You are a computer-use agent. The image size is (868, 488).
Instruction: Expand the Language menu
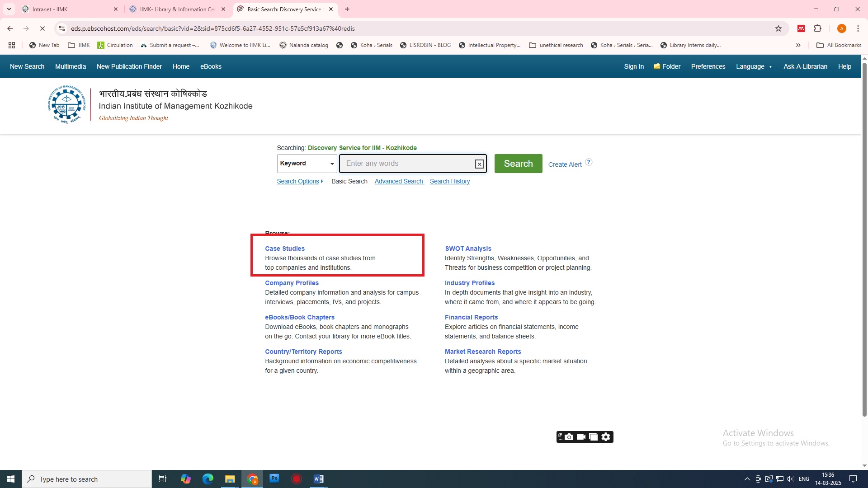pos(754,66)
